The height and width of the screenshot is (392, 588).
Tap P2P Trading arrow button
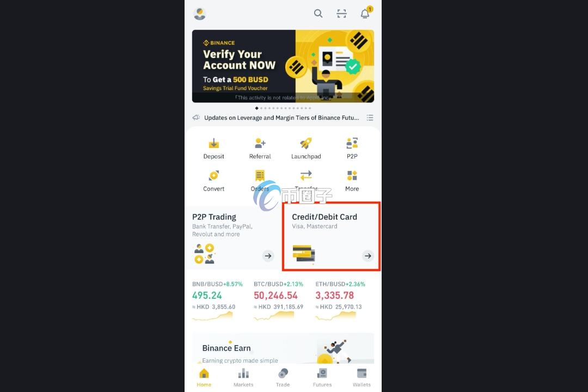pos(268,256)
